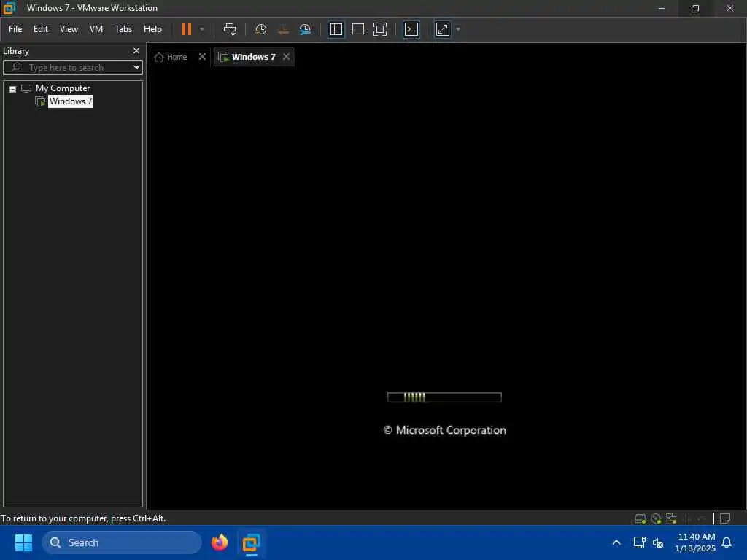Image resolution: width=747 pixels, height=560 pixels.
Task: Close the Windows 7 tab
Action: click(286, 56)
